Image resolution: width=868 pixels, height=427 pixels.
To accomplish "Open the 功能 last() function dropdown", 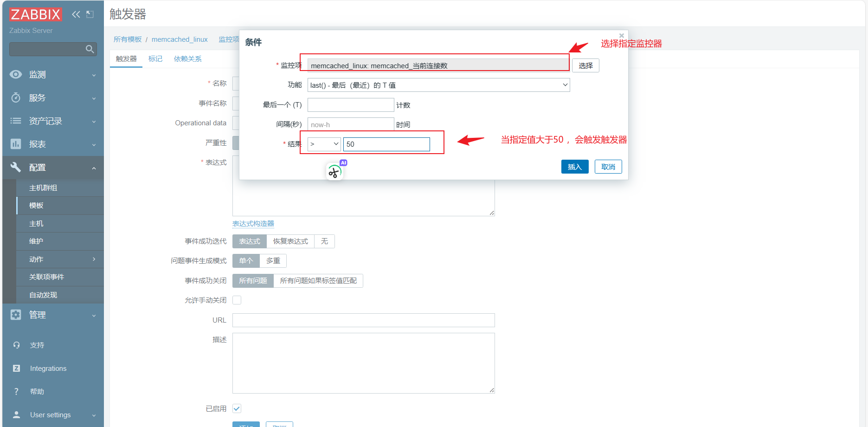I will [x=438, y=85].
